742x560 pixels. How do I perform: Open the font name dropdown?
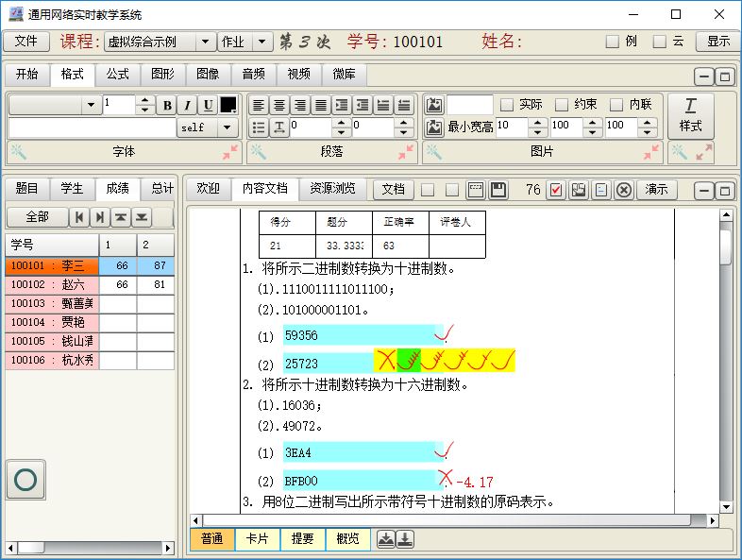tap(91, 105)
